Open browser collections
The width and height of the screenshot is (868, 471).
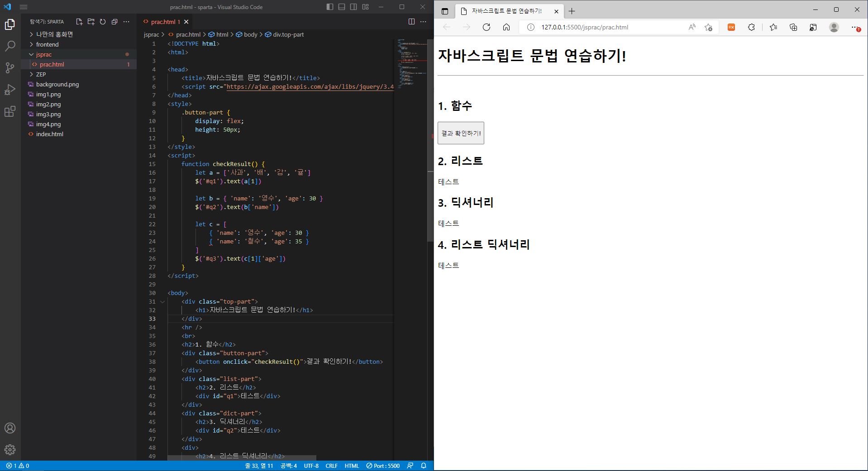793,27
